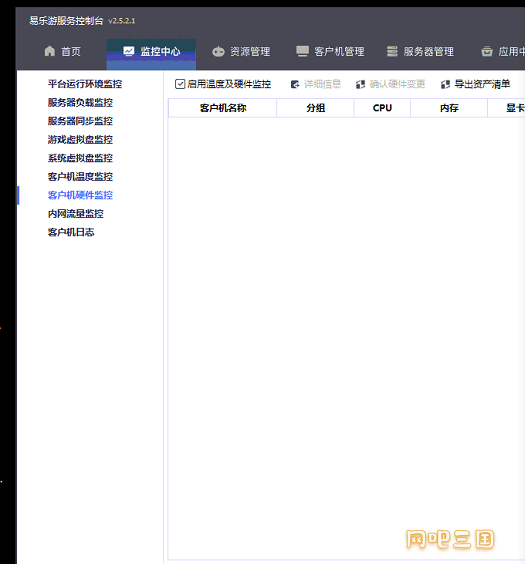The width and height of the screenshot is (525, 564).
Task: Select 系统虚拟盘监控 in sidebar
Action: tap(80, 158)
